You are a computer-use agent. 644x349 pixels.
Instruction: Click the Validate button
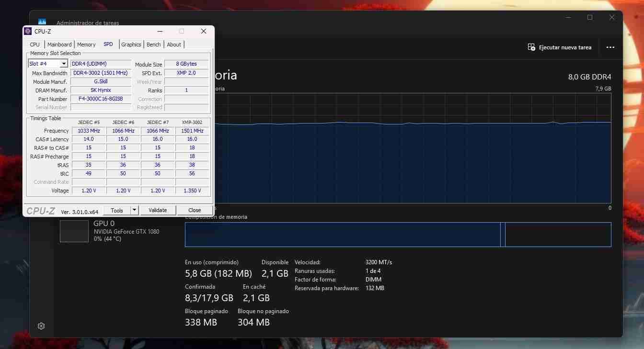(158, 210)
